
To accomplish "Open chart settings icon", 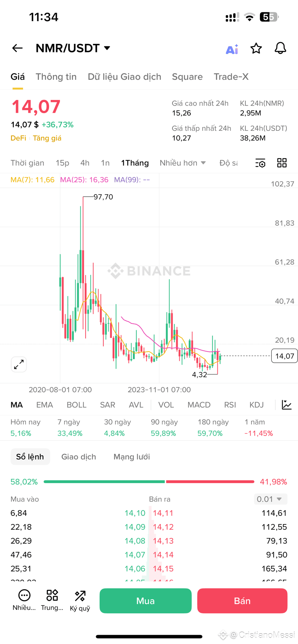I will click(x=260, y=163).
